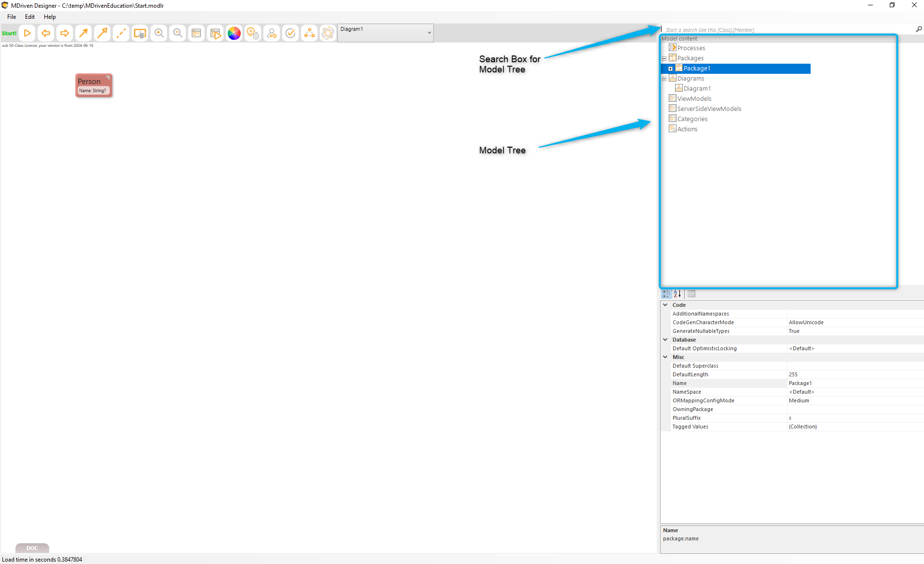
Task: Open the File menu
Action: point(12,17)
